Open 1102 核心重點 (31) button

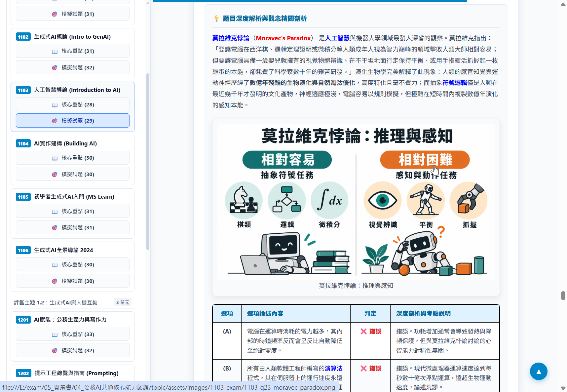(x=73, y=51)
